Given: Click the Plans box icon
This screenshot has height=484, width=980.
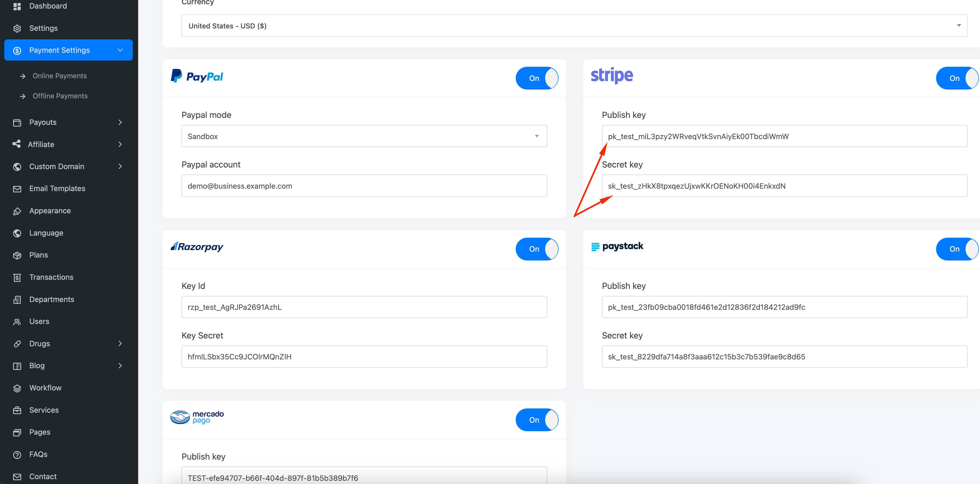Looking at the screenshot, I should tap(17, 255).
